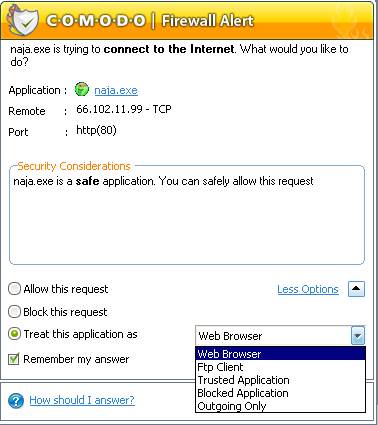The width and height of the screenshot is (378, 425).
Task: Click the dropdown arrow next to Web Browser
Action: [x=358, y=336]
